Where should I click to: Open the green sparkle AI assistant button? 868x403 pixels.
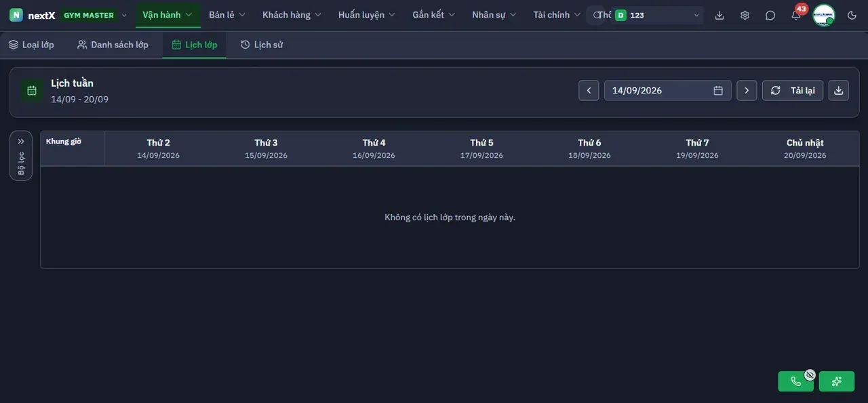pos(837,381)
